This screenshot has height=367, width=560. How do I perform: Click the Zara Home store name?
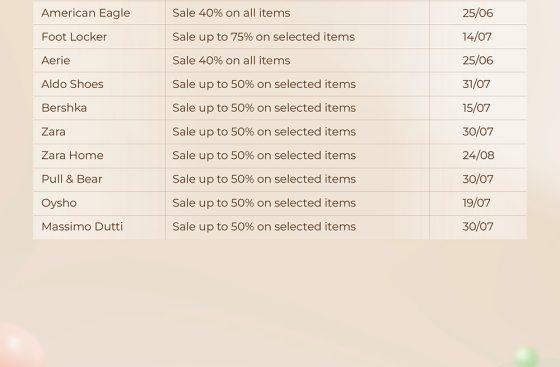[72, 155]
